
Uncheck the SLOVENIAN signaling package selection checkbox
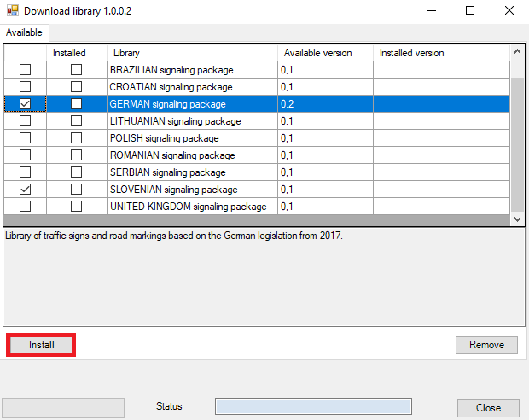pos(26,190)
